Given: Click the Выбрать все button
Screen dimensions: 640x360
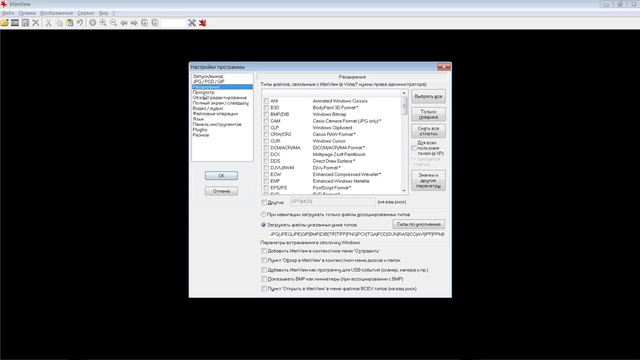Looking at the screenshot, I should point(428,96).
